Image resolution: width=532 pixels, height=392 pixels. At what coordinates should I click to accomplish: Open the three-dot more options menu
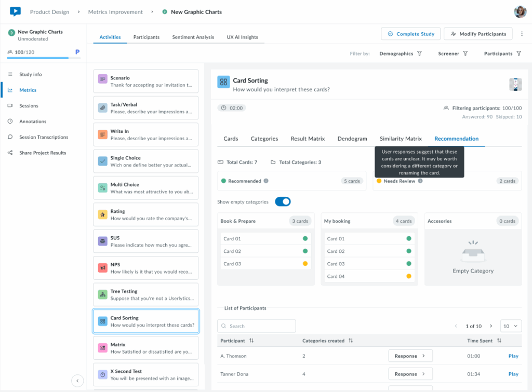[522, 34]
